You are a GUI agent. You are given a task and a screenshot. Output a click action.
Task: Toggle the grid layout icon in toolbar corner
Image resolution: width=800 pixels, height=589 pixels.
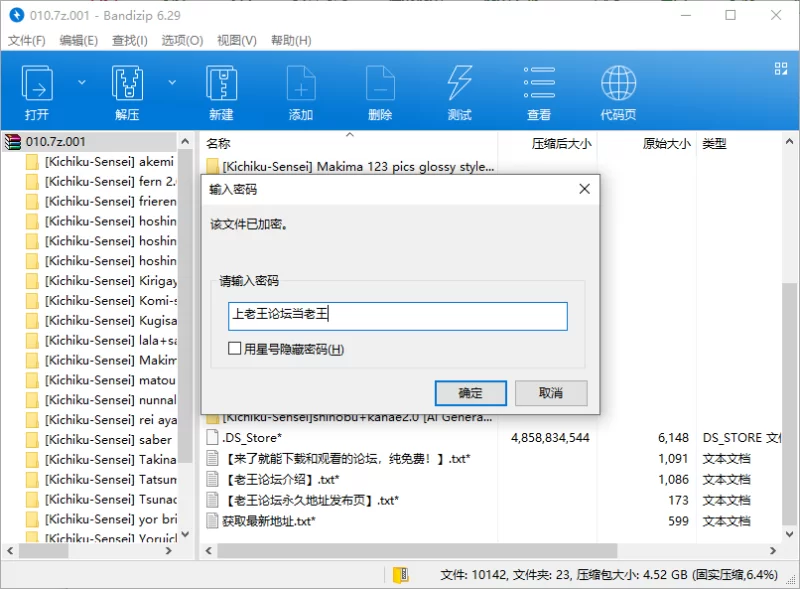tap(781, 68)
